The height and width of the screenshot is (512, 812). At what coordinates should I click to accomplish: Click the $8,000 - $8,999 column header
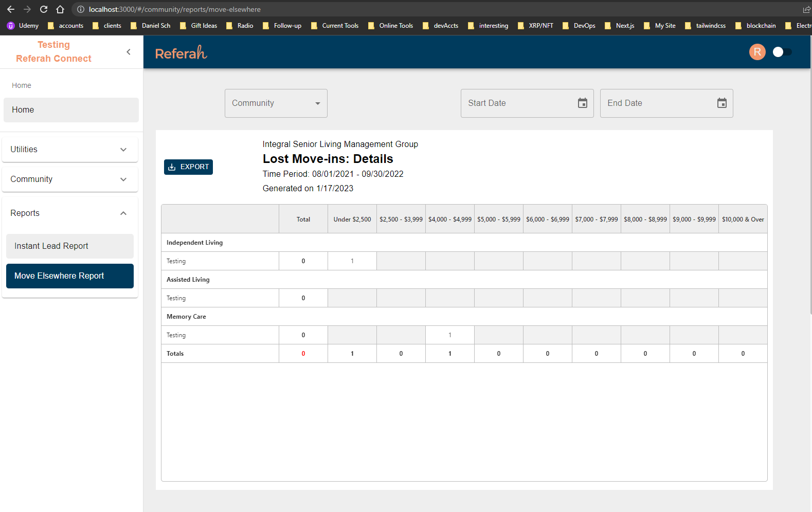(645, 220)
